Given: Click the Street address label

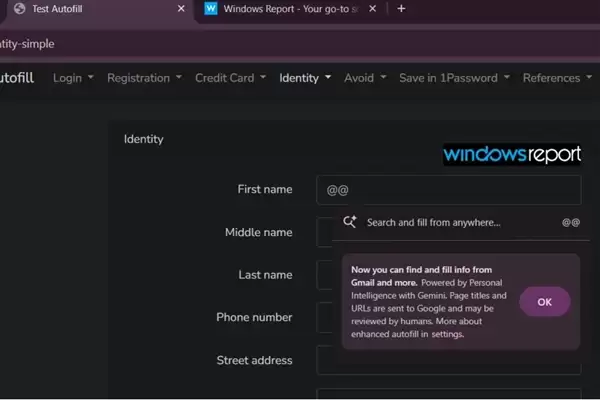Looking at the screenshot, I should point(254,360).
